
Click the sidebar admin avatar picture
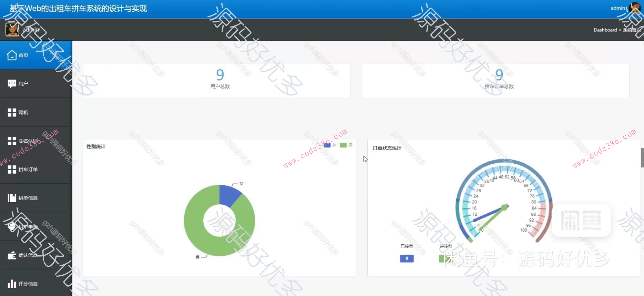point(12,30)
